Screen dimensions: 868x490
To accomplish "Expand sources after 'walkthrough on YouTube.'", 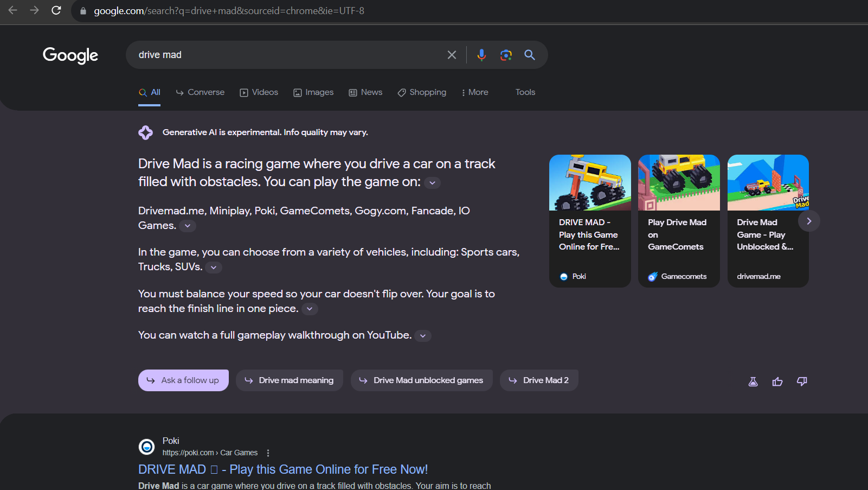I will tap(423, 336).
